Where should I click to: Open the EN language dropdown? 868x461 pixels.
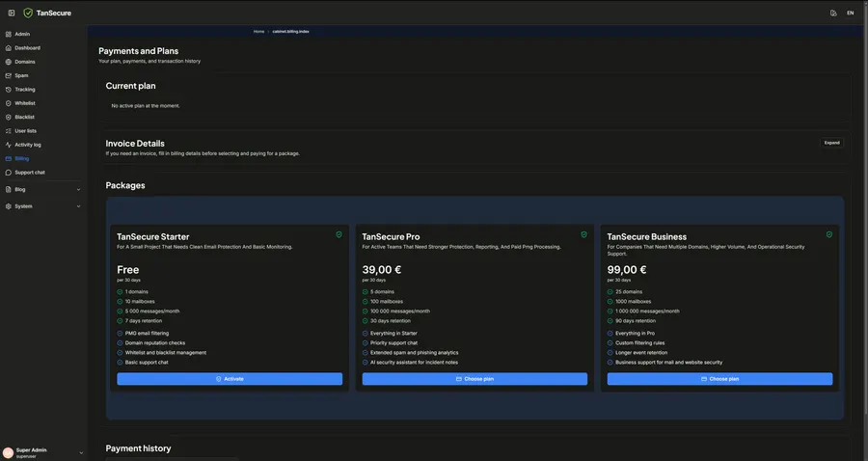click(850, 14)
